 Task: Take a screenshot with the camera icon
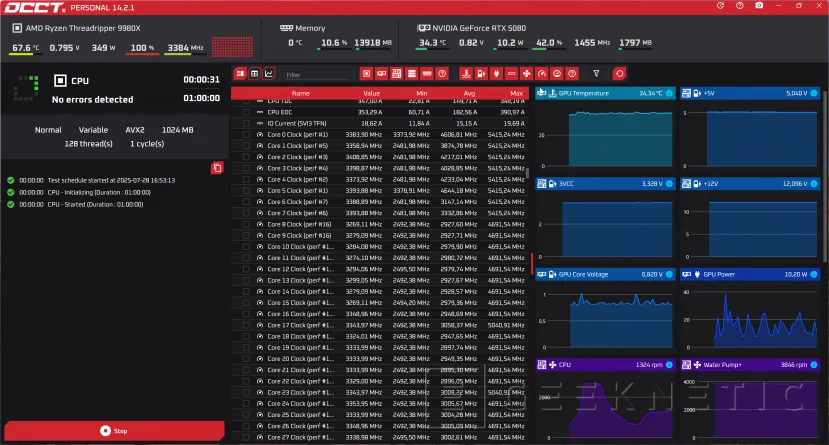[x=759, y=6]
